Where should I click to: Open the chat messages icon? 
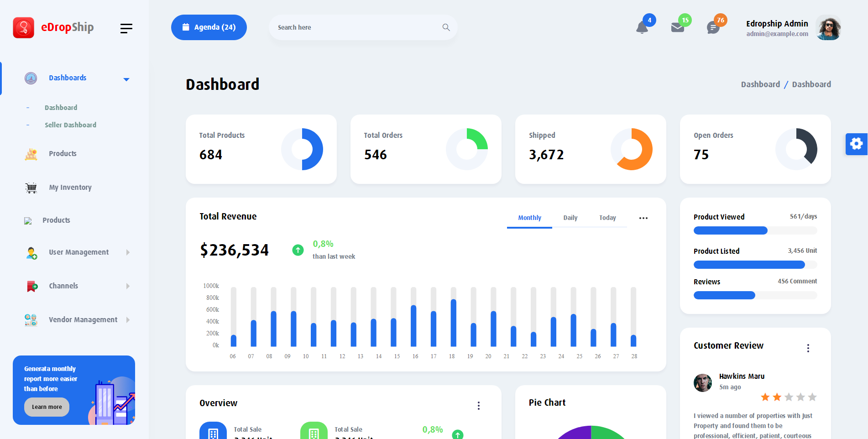pos(713,28)
